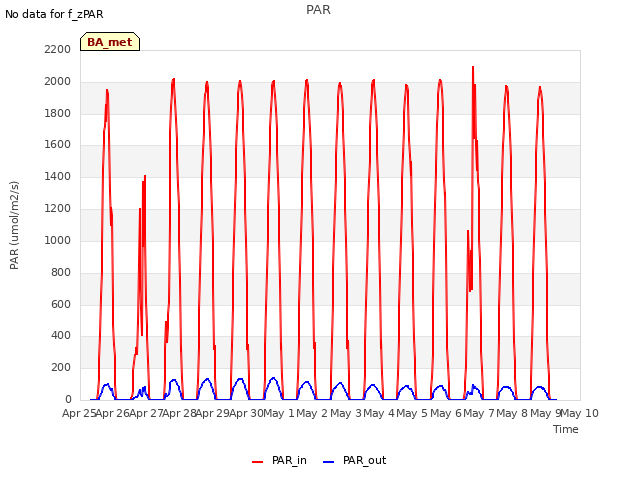
Task: Click the y-axis tick value 600
Action: [x=61, y=304]
